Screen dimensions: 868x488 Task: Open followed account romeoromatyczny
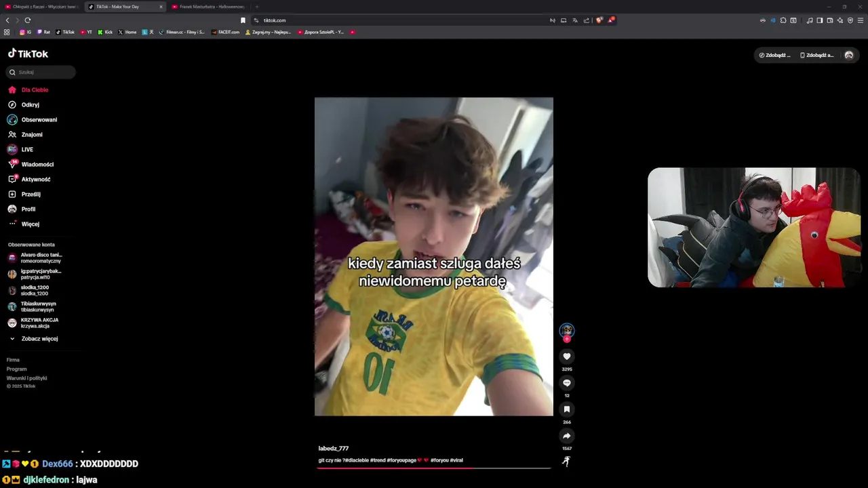tap(35, 258)
